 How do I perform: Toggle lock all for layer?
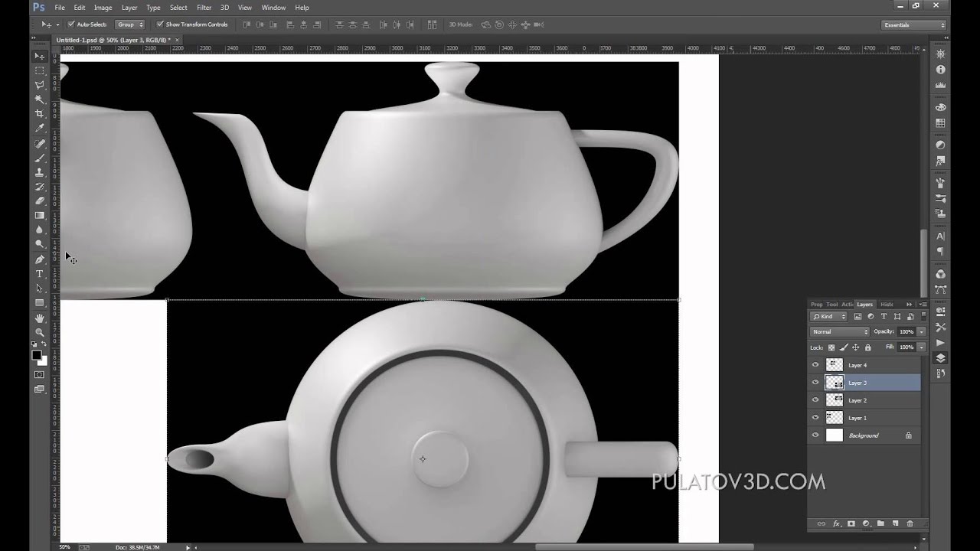pos(867,347)
